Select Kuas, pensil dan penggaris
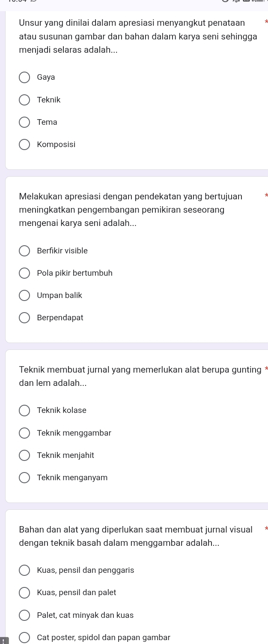 (24, 570)
